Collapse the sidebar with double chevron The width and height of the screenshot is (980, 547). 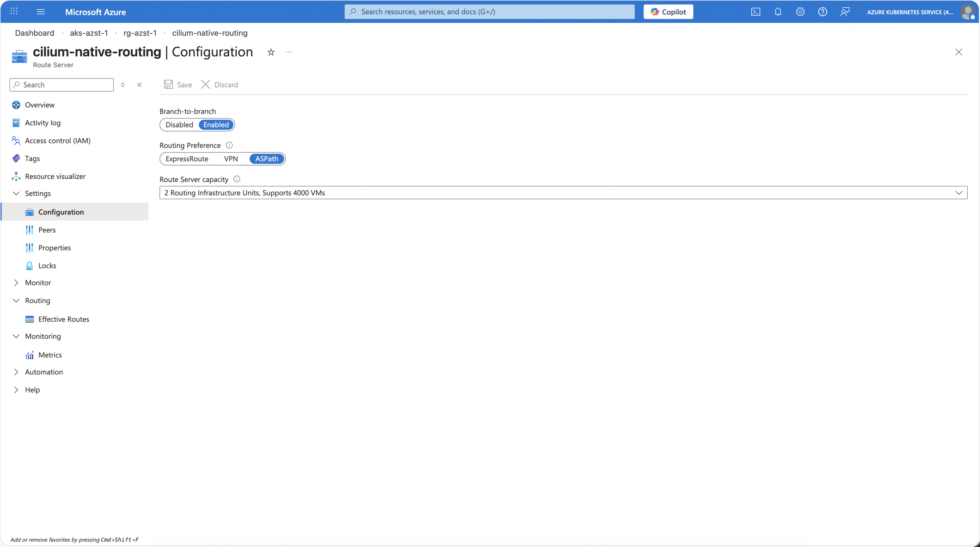139,85
